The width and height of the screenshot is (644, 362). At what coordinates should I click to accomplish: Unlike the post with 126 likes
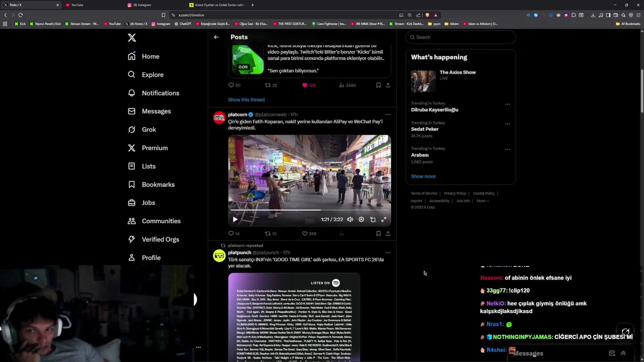308,85
